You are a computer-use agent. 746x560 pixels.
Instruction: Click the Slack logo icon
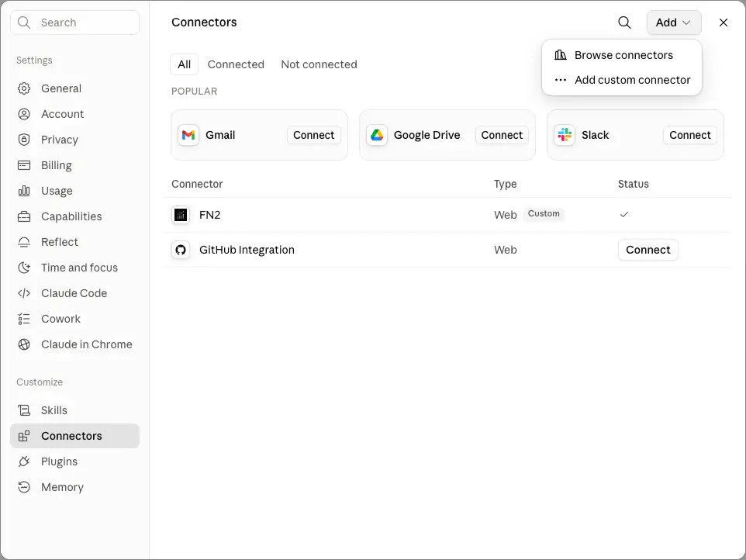tap(565, 135)
